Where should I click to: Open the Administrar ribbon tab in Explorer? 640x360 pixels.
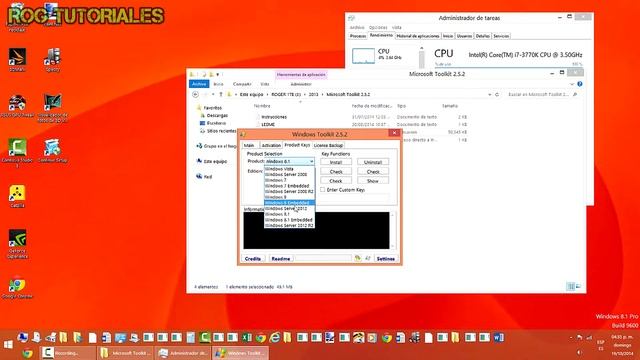[301, 84]
